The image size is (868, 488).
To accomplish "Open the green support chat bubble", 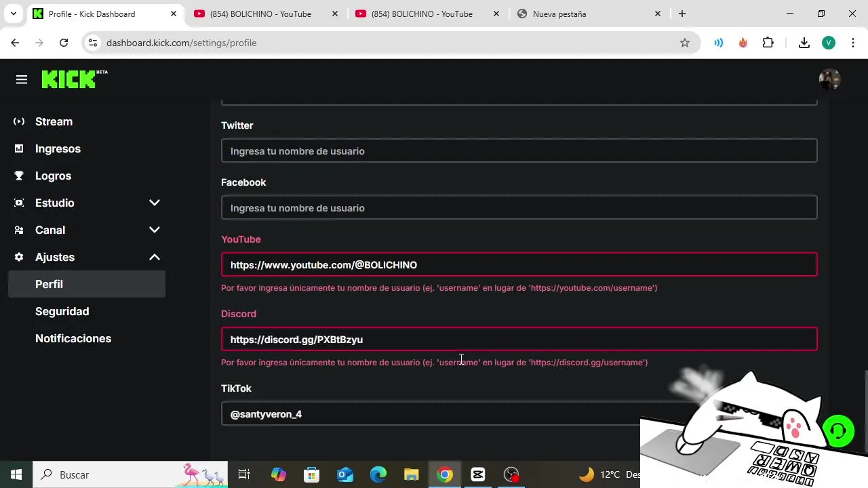I will coord(838,430).
